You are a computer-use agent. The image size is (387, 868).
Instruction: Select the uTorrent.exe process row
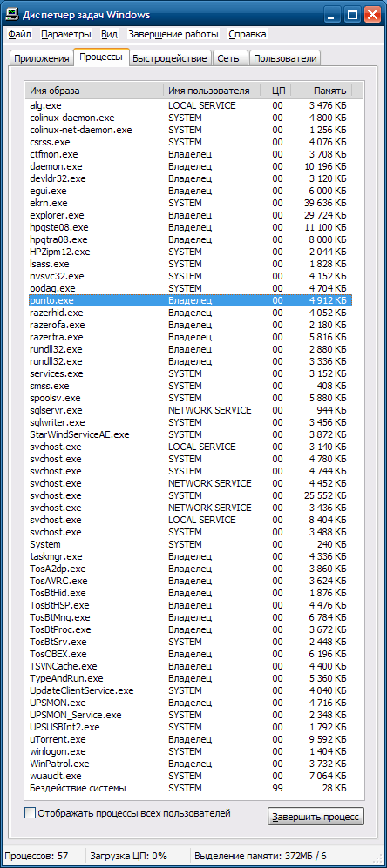[x=190, y=739]
